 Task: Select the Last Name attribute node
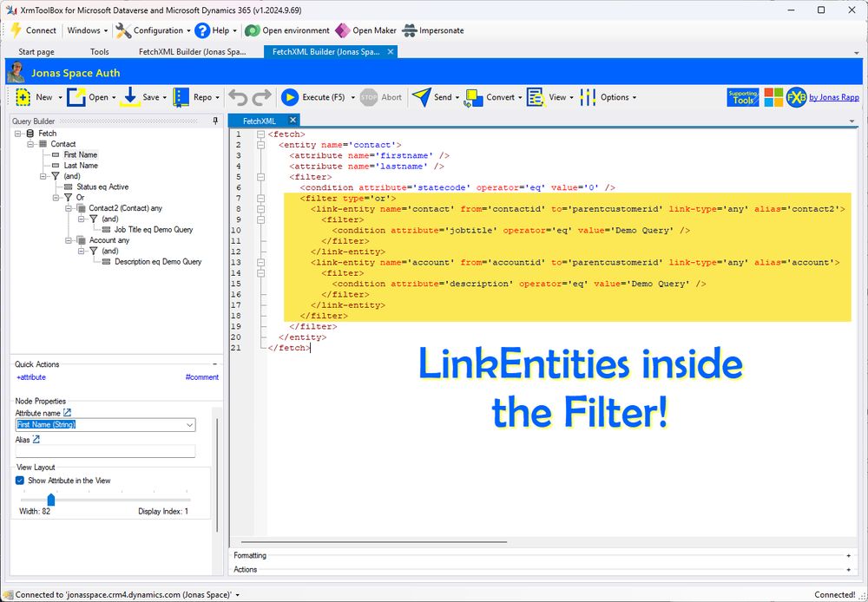[x=81, y=166]
